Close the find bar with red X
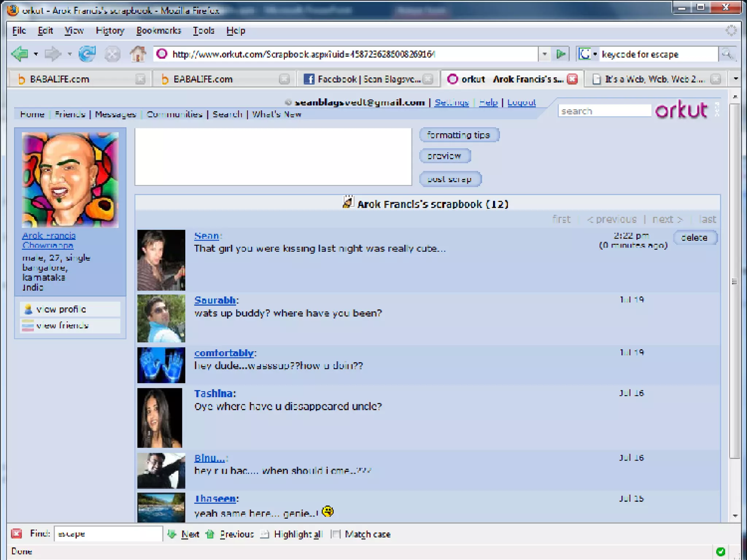The width and height of the screenshot is (747, 560). coord(16,534)
